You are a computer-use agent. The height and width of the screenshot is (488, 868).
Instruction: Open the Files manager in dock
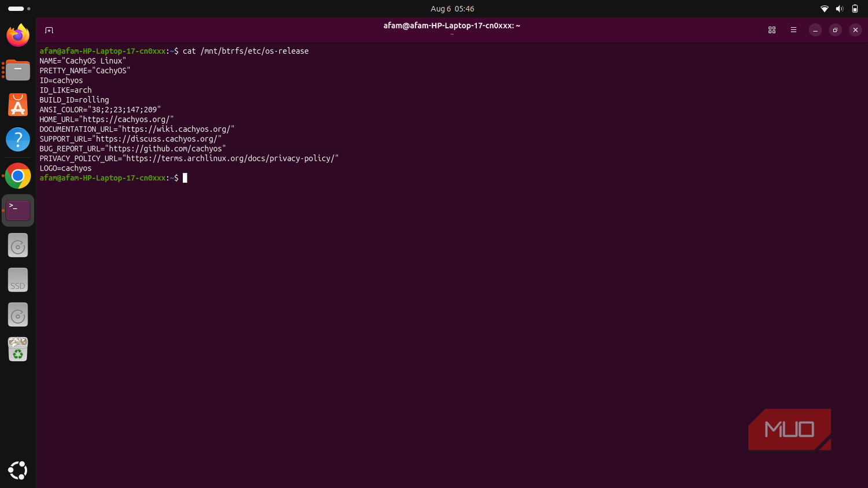[x=18, y=70]
